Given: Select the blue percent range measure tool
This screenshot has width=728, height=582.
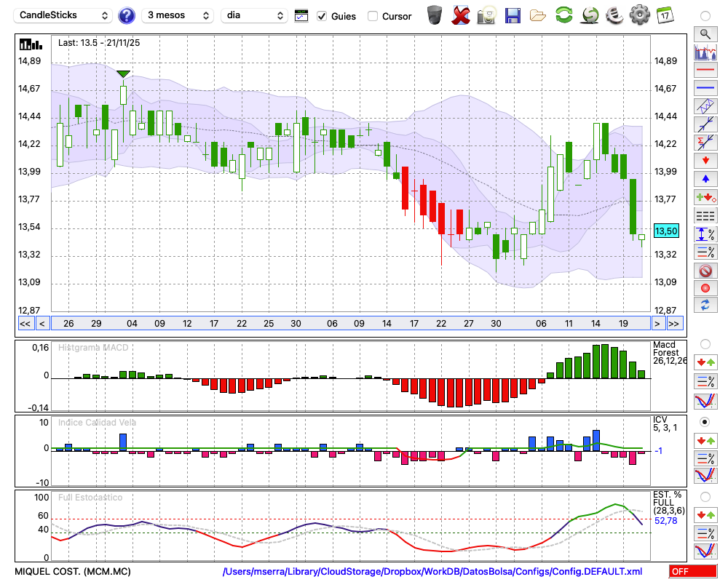Looking at the screenshot, I should pos(705,234).
